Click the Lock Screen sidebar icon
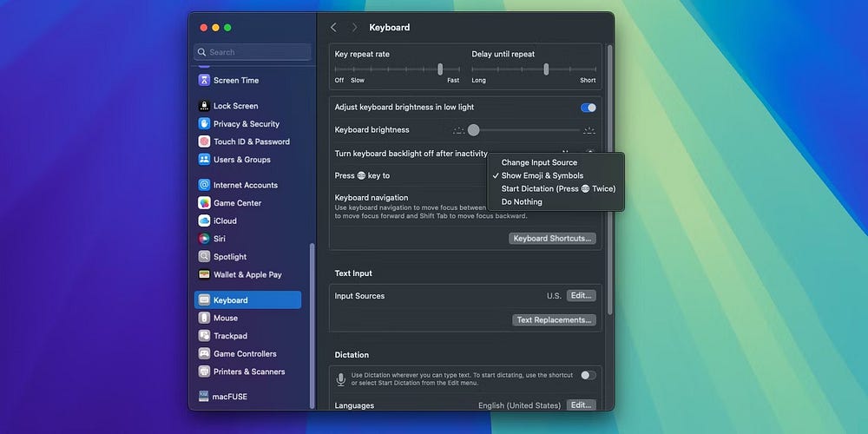 (204, 106)
